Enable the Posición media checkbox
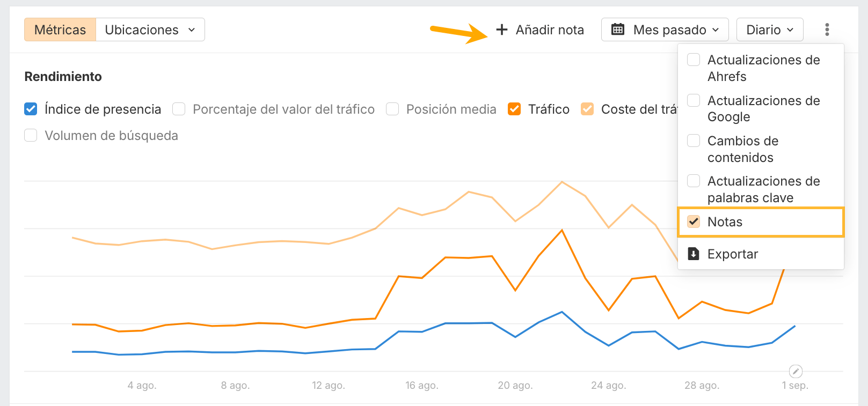Image resolution: width=868 pixels, height=406 pixels. [392, 109]
